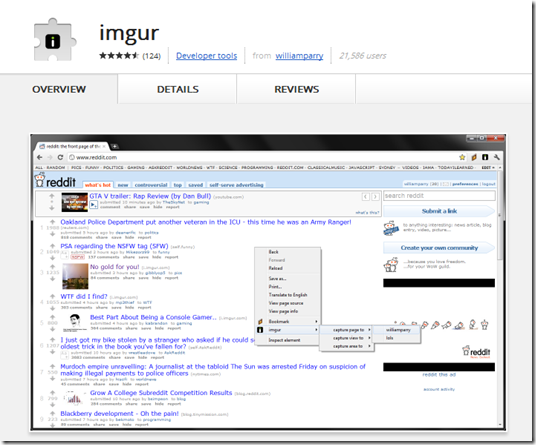Switch to the DETAILS tab
Viewport: 536px width, 445px height.
(177, 89)
